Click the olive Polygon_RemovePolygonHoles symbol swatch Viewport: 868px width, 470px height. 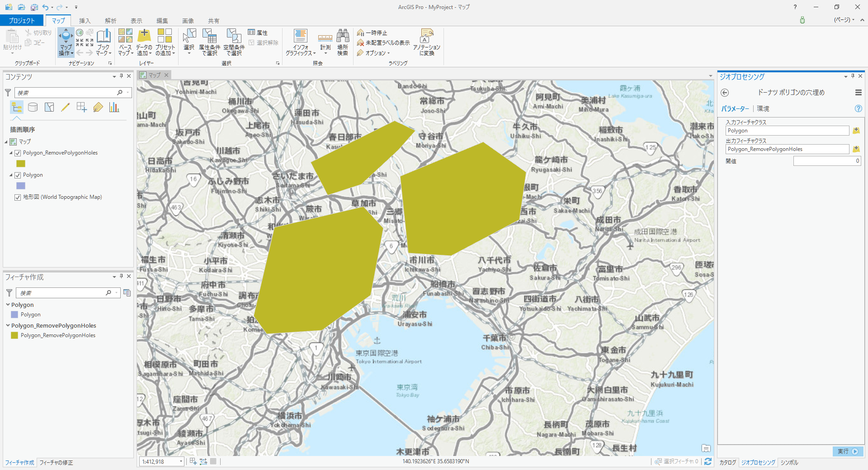21,164
